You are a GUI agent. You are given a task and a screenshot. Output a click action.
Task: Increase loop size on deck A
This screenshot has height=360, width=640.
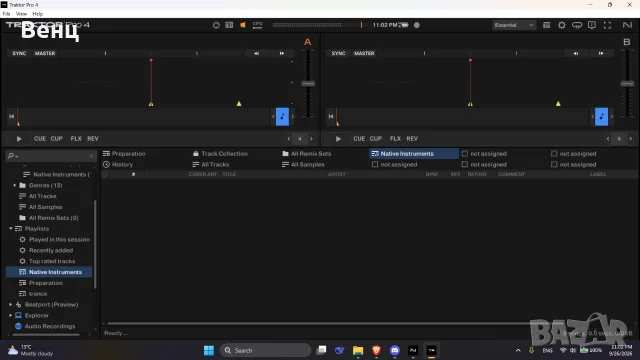pyautogui.click(x=311, y=139)
